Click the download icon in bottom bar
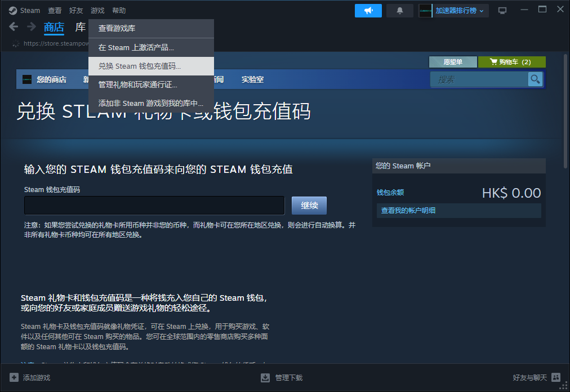 click(265, 378)
